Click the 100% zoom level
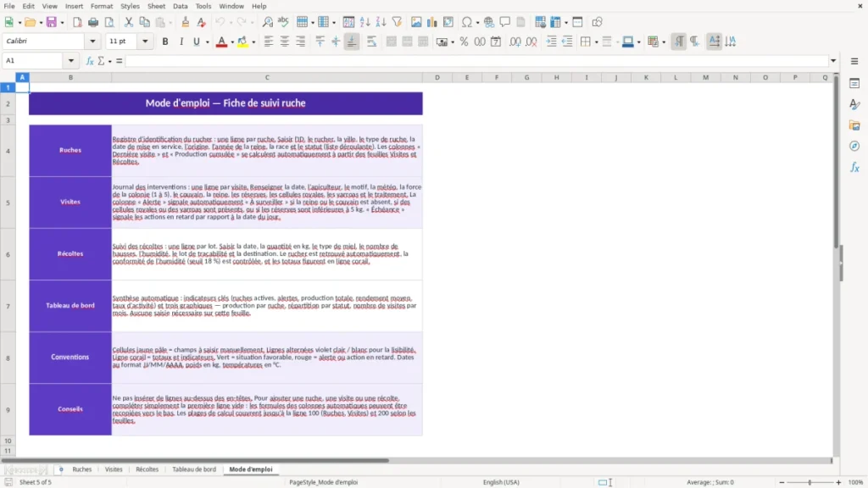 coord(856,482)
